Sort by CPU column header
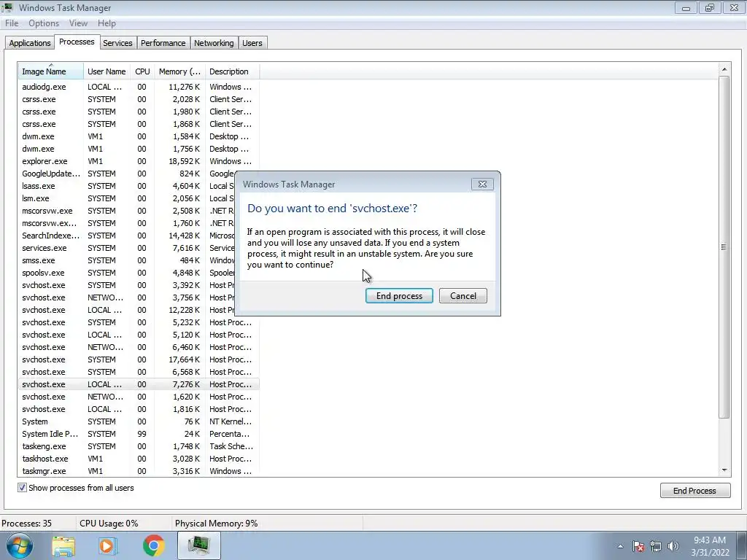Viewport: 747px width, 560px height. (x=142, y=71)
